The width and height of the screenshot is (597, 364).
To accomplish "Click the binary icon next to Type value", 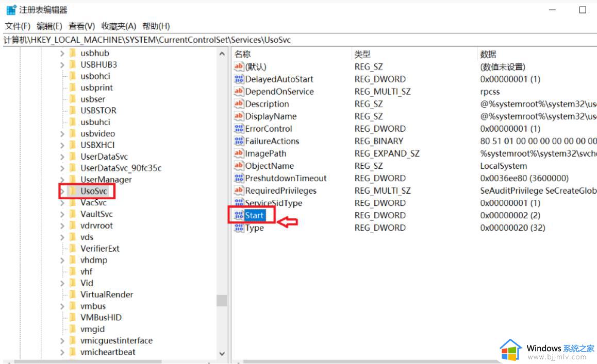I will [239, 228].
